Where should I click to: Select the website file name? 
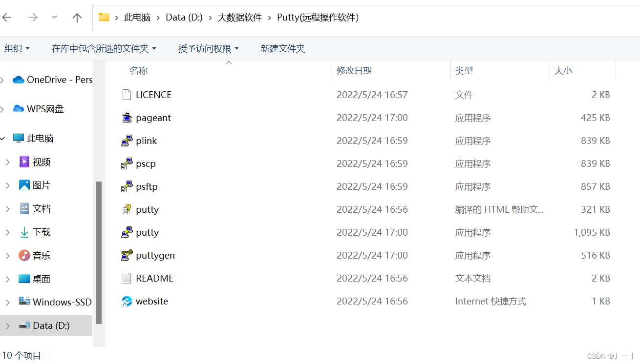coord(152,301)
